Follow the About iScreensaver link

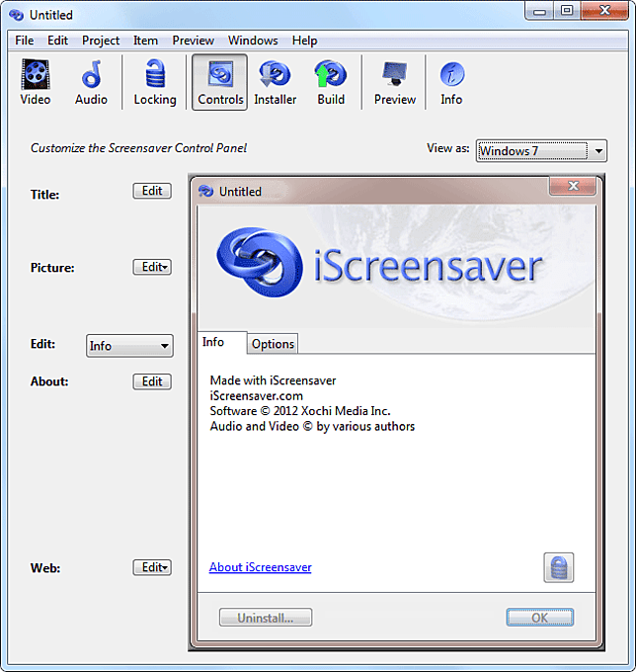(x=260, y=567)
